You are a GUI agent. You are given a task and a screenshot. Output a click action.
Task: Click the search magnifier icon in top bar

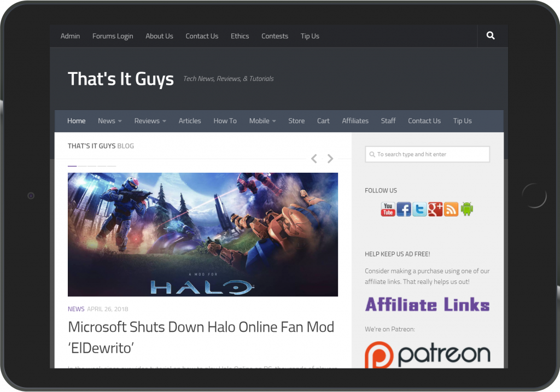click(491, 36)
